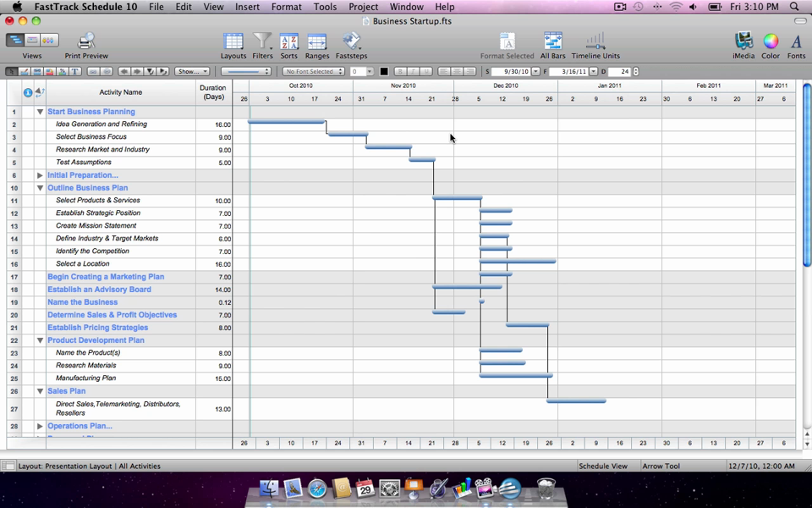The height and width of the screenshot is (508, 812).
Task: Open the Edit menu
Action: 184,7
